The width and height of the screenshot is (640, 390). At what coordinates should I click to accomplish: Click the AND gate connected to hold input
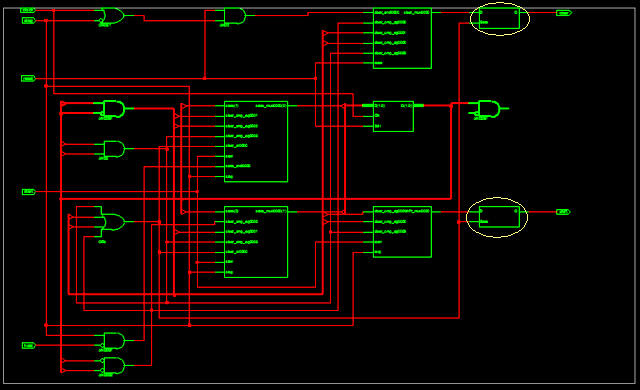click(x=113, y=341)
